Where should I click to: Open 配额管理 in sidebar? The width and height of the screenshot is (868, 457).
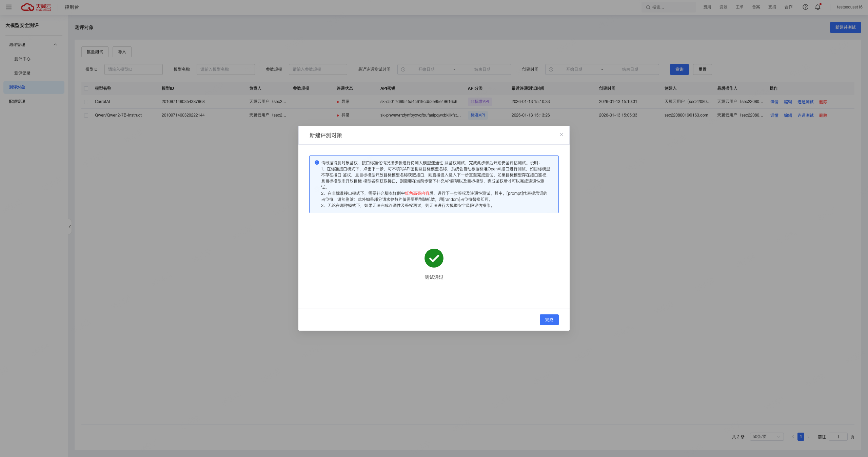tap(17, 102)
